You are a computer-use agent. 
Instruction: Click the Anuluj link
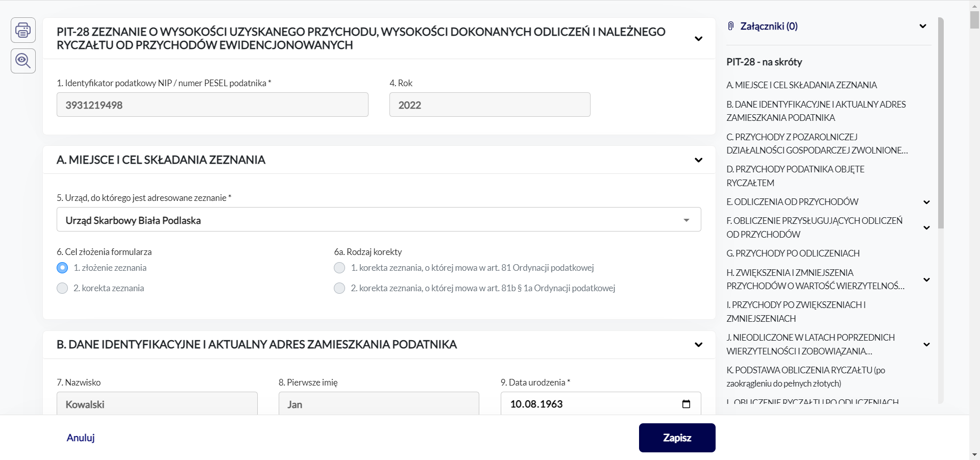point(81,438)
